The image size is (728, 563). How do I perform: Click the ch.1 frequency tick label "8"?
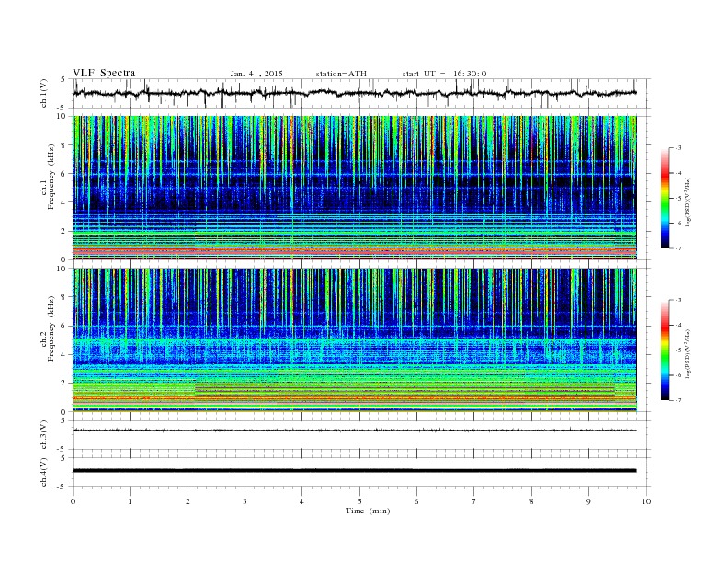click(64, 145)
